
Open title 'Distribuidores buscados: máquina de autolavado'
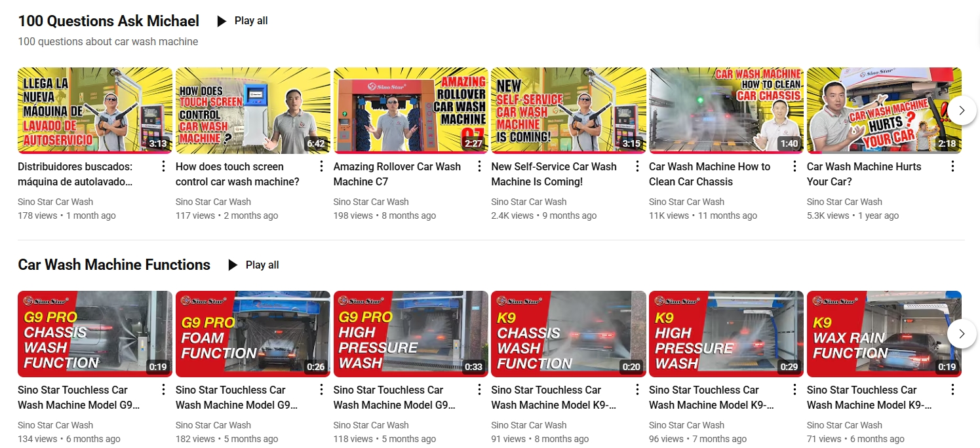pyautogui.click(x=75, y=174)
